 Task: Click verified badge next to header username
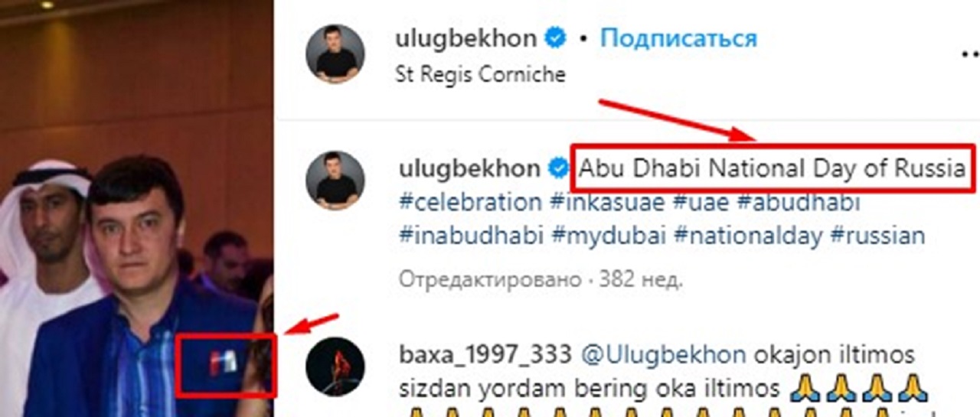[555, 39]
